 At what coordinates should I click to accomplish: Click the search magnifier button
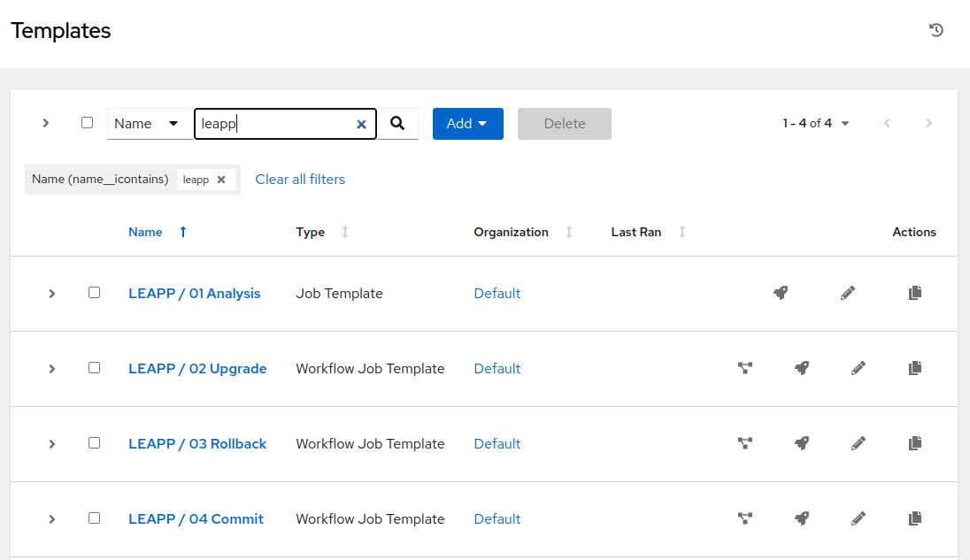point(397,124)
